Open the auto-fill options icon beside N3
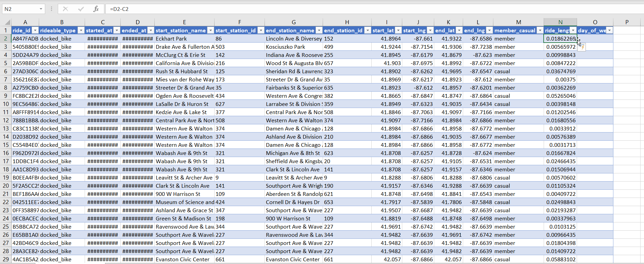The width and height of the screenshot is (644, 264). tap(582, 47)
